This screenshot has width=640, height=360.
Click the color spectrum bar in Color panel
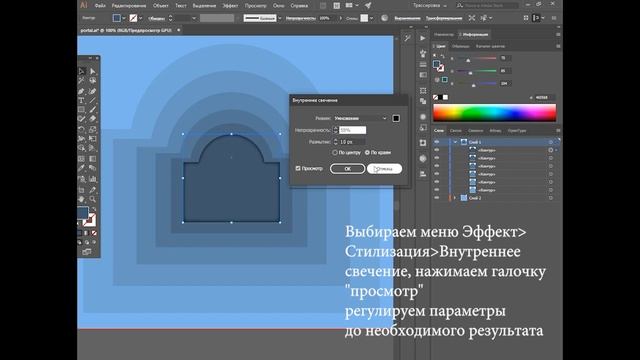[x=494, y=113]
